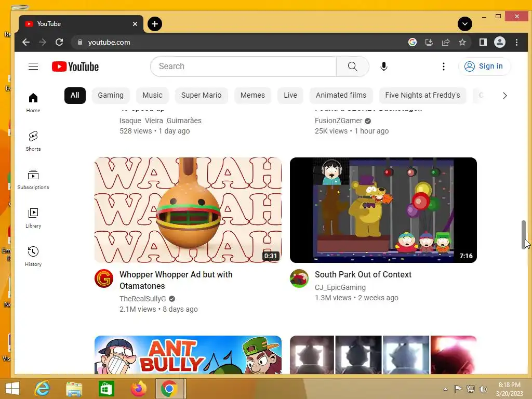
Task: Click the page vertical scrollbar thumb
Action: (524, 235)
